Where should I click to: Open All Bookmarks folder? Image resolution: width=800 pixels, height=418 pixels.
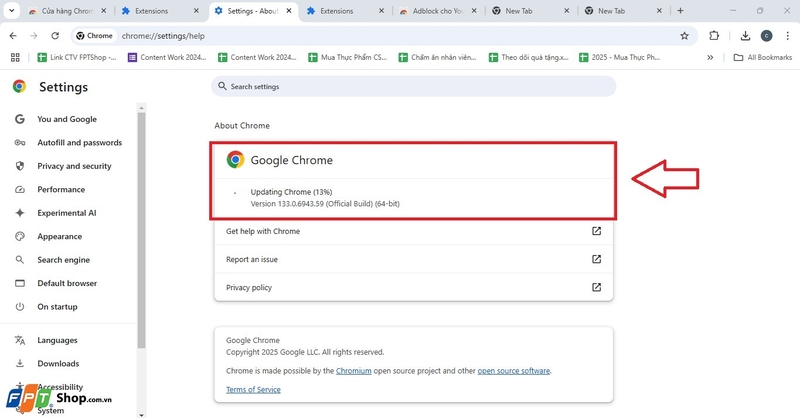pyautogui.click(x=763, y=57)
